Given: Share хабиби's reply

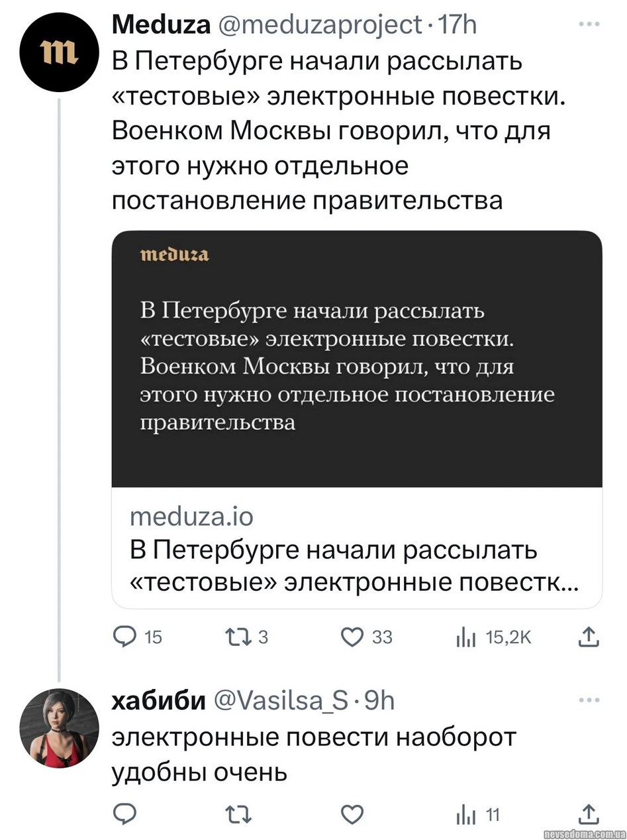Looking at the screenshot, I should click(588, 814).
